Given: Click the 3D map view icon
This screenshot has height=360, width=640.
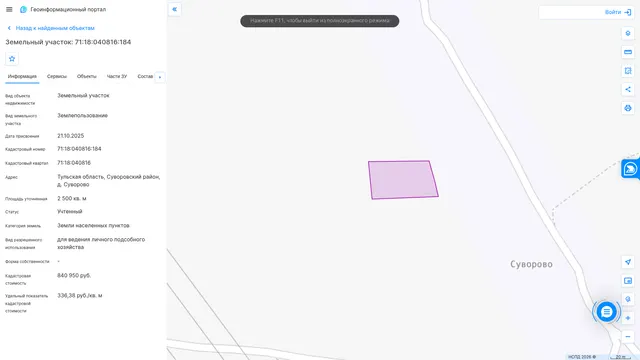Looking at the screenshot, I should tap(628, 299).
